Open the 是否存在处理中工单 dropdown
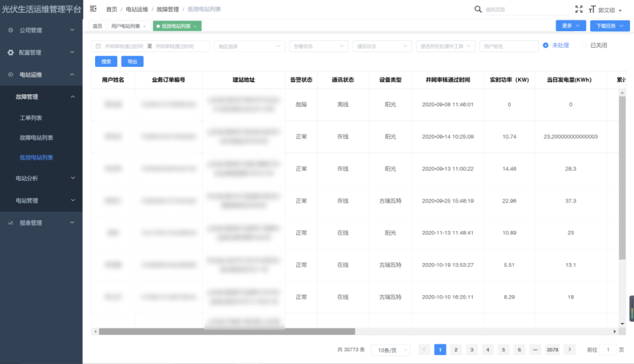This screenshot has height=364, width=634. coord(445,46)
